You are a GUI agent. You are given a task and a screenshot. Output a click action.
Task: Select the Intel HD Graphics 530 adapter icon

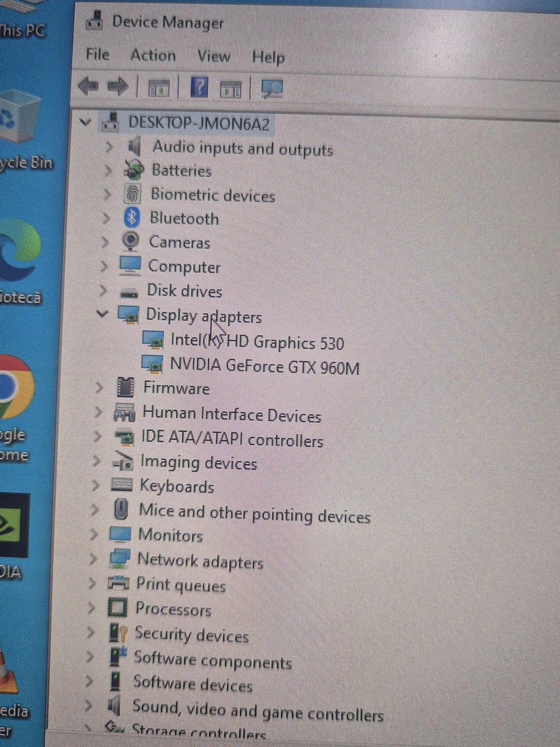[153, 340]
